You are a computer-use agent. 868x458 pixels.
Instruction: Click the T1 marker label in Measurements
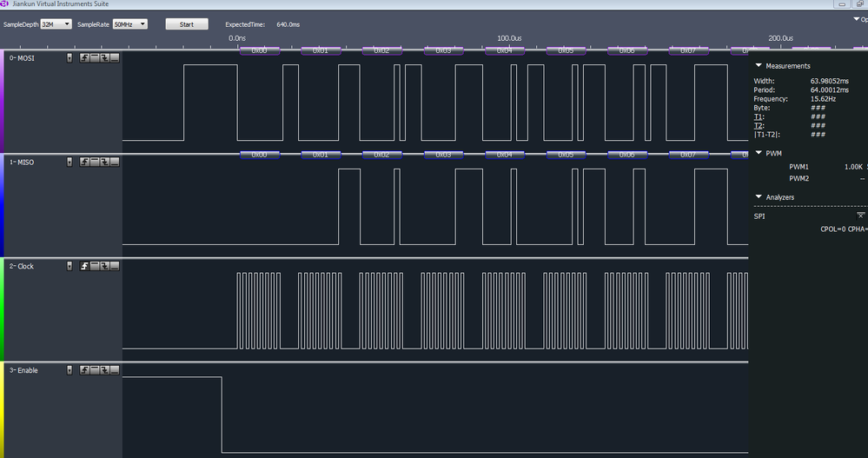click(759, 116)
